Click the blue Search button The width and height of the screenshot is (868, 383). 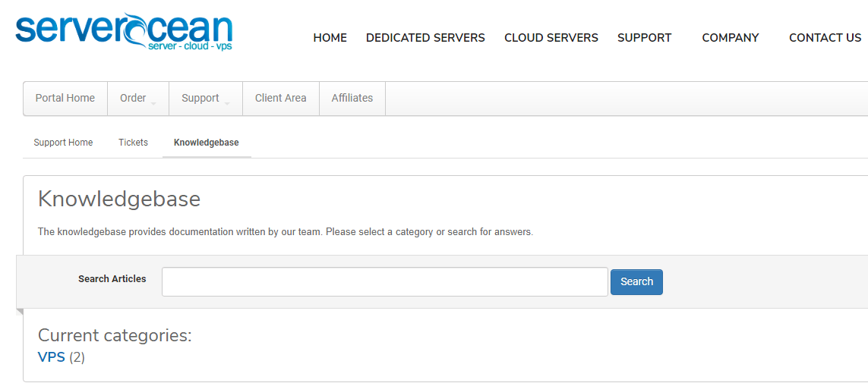pos(636,282)
